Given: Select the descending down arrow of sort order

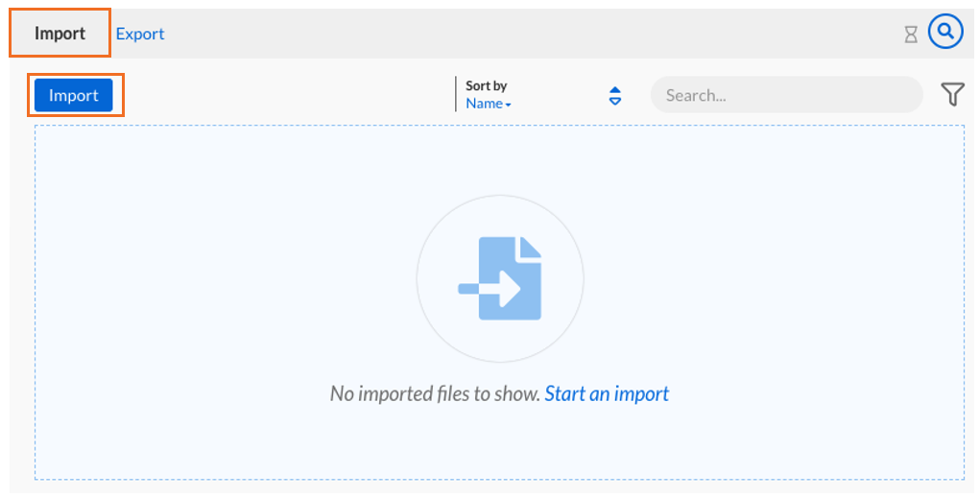Looking at the screenshot, I should (615, 101).
